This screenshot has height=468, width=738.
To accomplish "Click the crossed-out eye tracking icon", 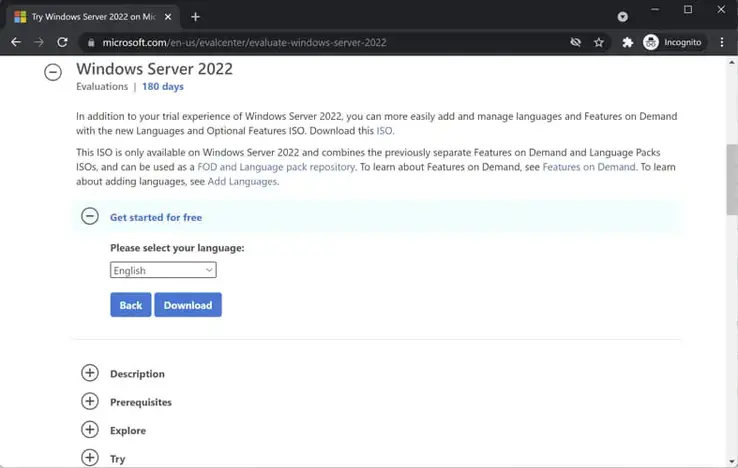I will 575,42.
